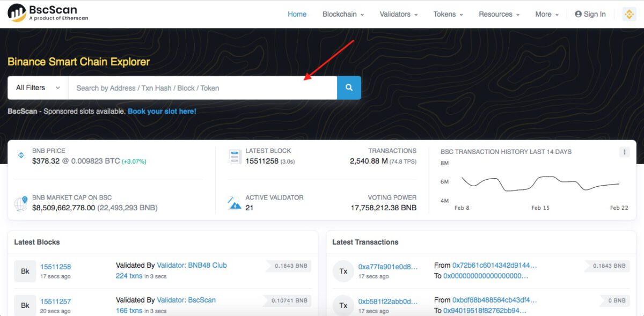Click Sign In

pos(590,14)
